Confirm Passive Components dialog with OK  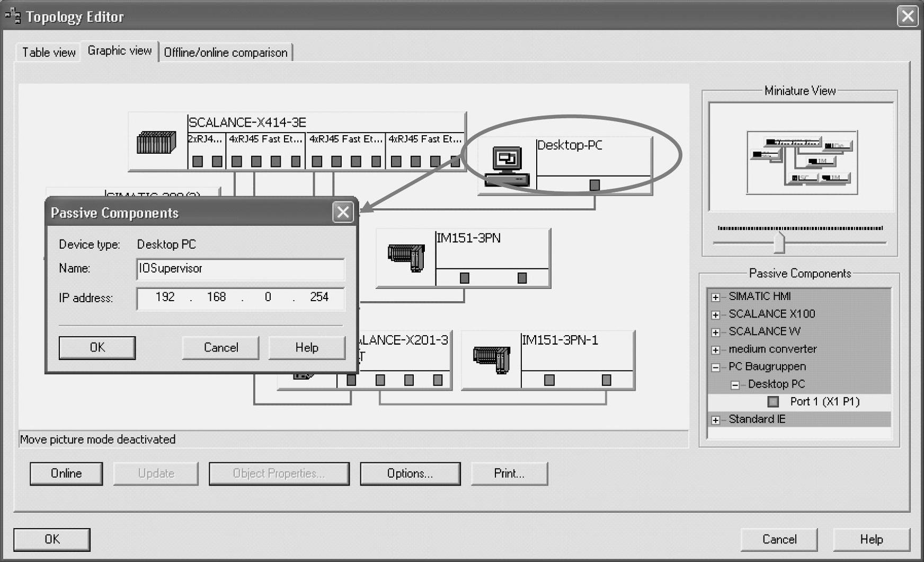(x=97, y=348)
